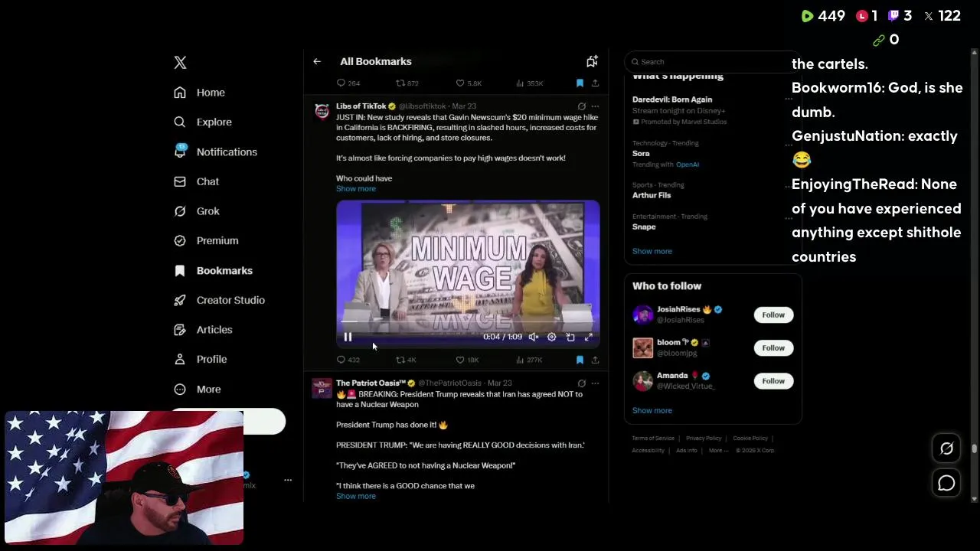Show more on The Patriot Oasis post text

(x=356, y=496)
